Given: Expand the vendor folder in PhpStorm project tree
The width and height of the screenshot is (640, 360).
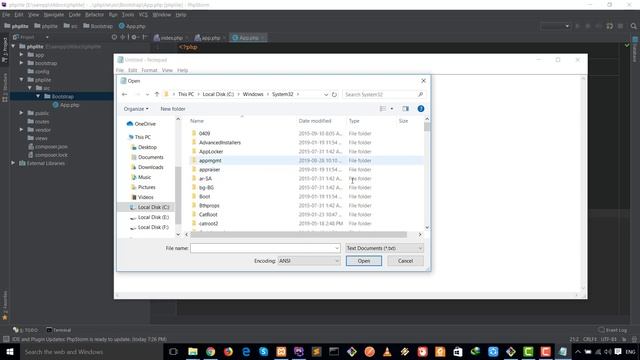Looking at the screenshot, I should [x=21, y=129].
